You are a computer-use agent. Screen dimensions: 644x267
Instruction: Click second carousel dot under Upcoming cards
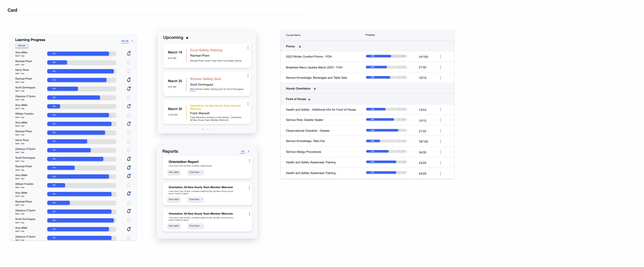[x=207, y=129]
